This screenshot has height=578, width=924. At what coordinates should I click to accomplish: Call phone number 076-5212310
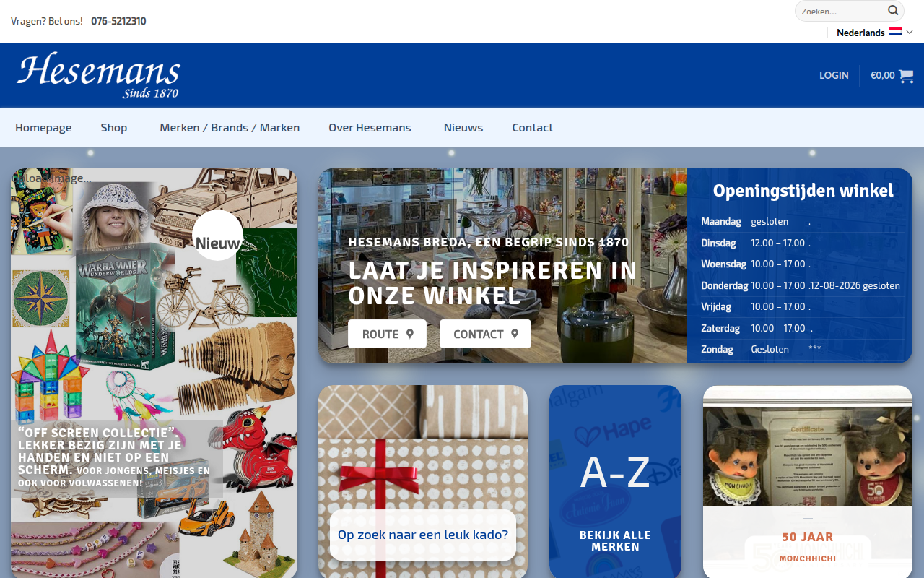tap(118, 21)
